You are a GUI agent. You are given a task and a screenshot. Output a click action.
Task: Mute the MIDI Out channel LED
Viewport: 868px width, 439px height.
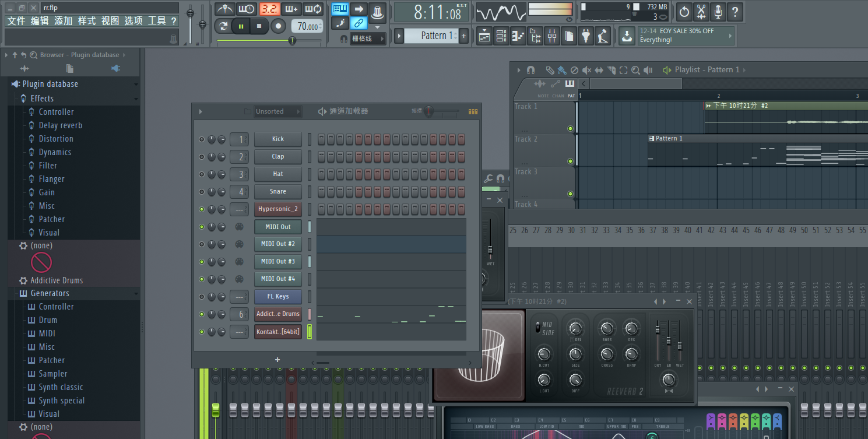(x=202, y=227)
